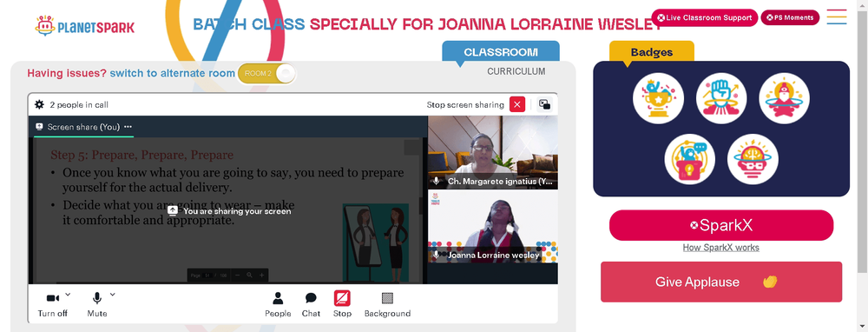868x332 pixels.
Task: Open call settings gear icon
Action: [x=39, y=104]
